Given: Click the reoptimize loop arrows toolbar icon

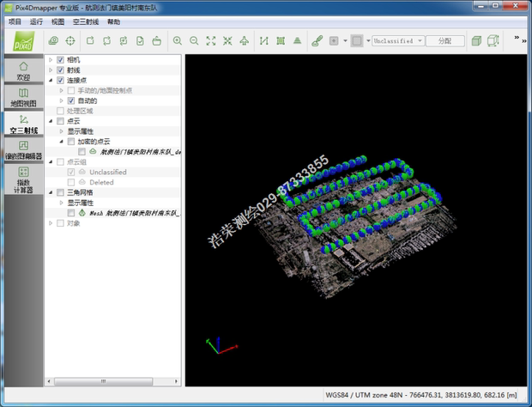Looking at the screenshot, I should click(107, 41).
